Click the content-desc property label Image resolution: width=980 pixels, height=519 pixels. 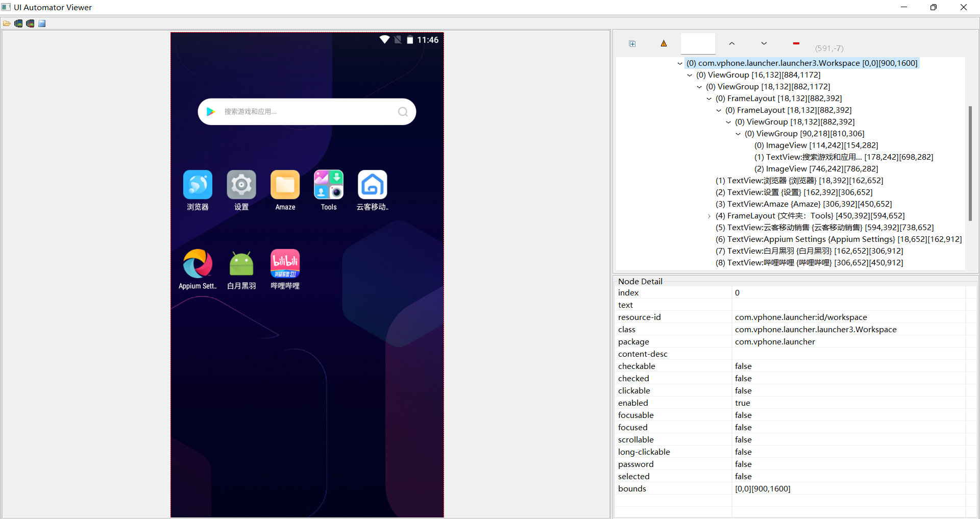643,354
